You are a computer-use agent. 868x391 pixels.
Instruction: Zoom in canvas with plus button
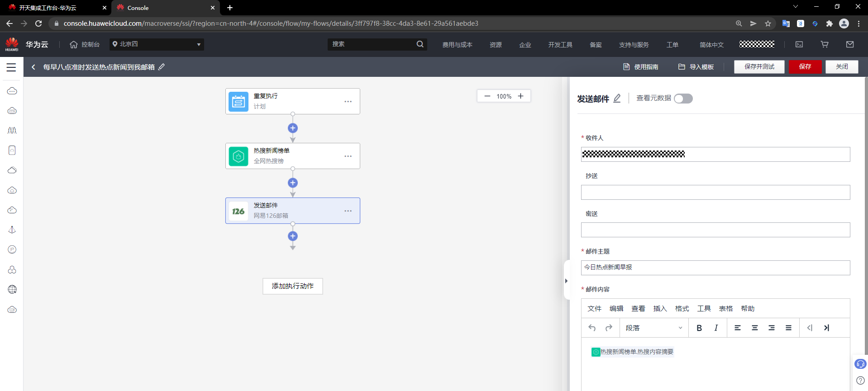pos(520,96)
